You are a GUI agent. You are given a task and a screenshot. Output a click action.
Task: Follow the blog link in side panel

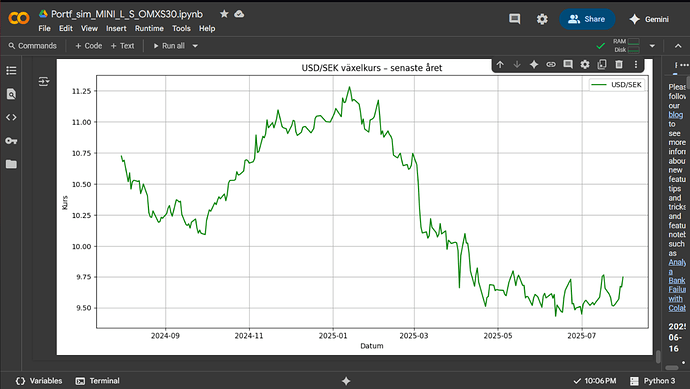[x=675, y=115]
